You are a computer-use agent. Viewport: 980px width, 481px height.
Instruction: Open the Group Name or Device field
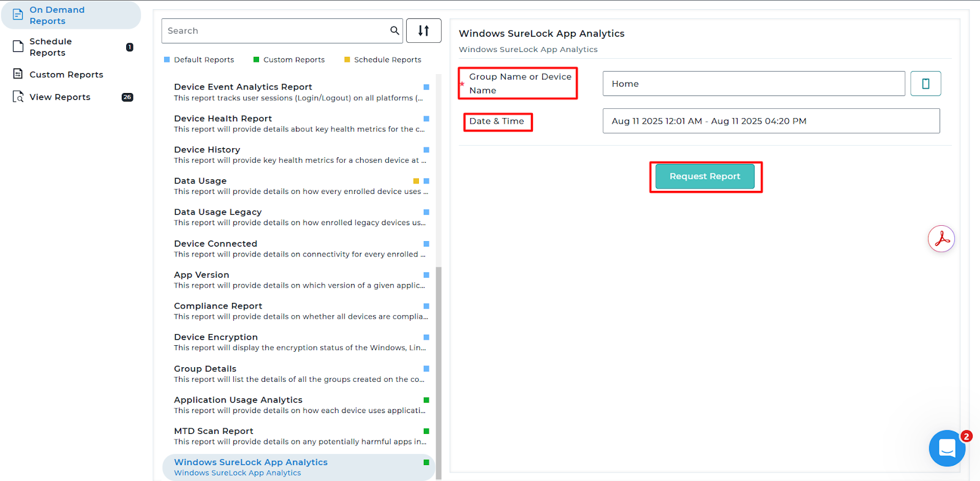tap(753, 84)
